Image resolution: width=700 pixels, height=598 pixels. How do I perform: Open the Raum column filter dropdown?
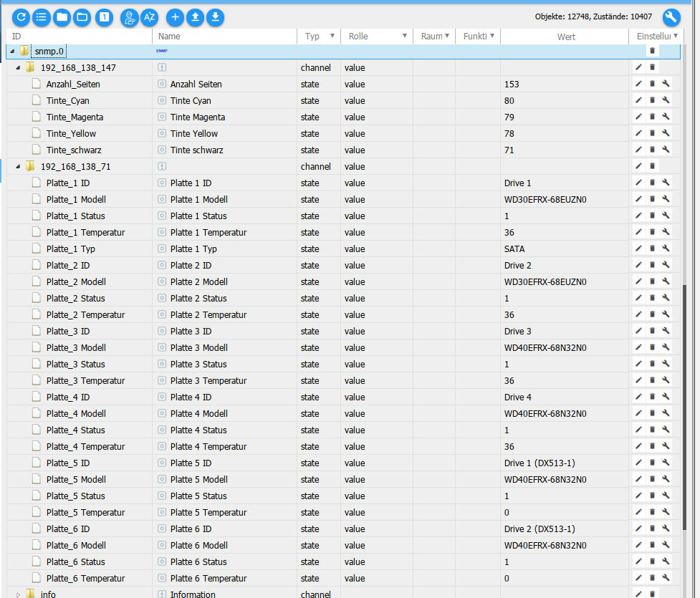coord(447,36)
